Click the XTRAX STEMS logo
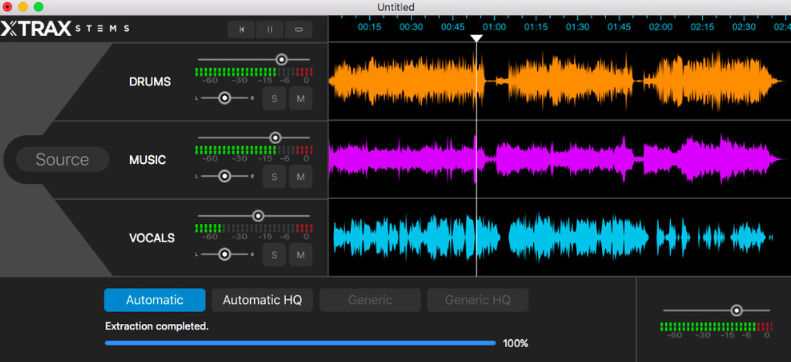Viewport: 791px width, 362px height. [x=65, y=29]
